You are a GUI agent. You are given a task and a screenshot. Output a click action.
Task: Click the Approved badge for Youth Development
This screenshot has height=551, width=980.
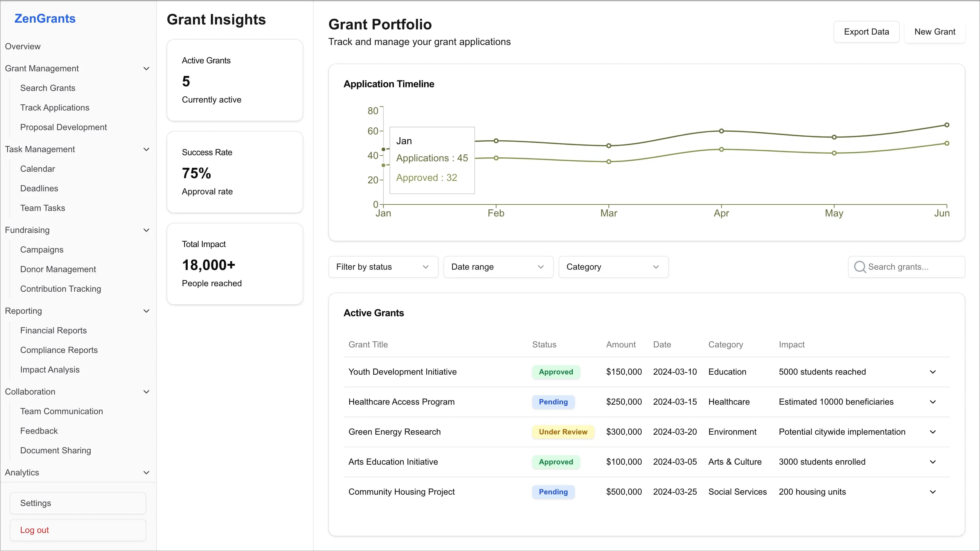(556, 372)
